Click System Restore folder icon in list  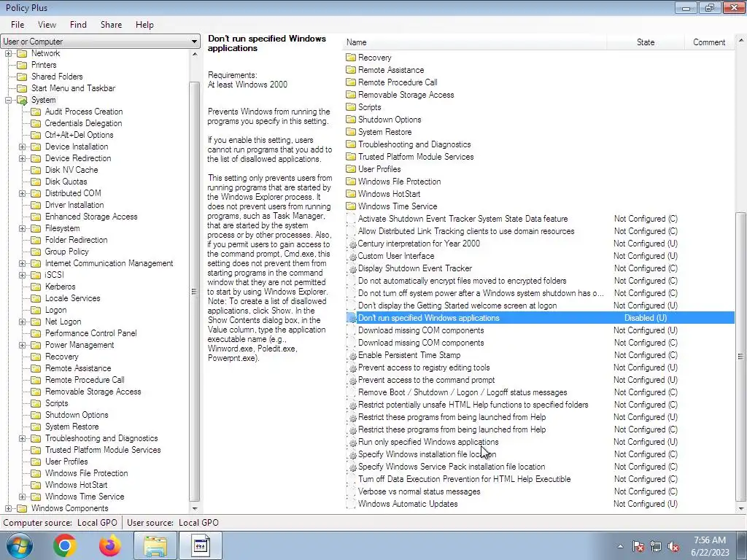pos(351,131)
